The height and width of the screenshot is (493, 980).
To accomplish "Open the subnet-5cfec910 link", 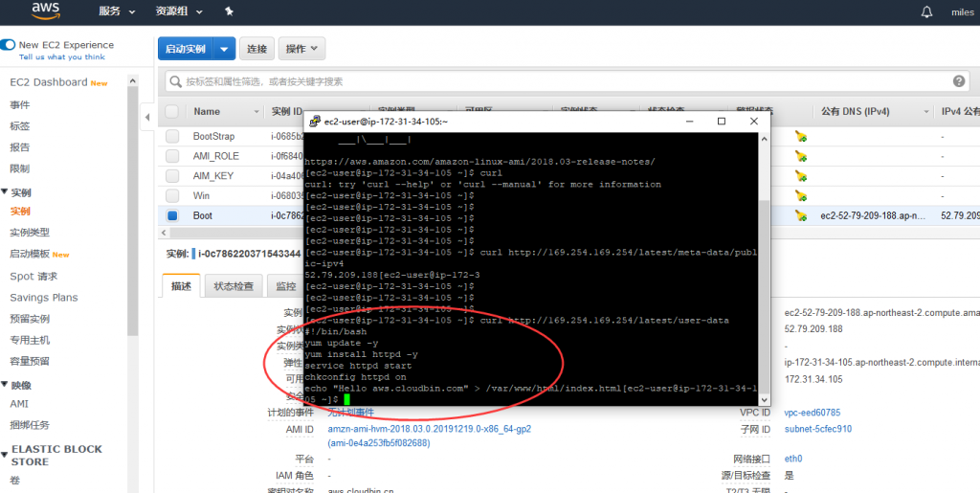I will click(818, 429).
